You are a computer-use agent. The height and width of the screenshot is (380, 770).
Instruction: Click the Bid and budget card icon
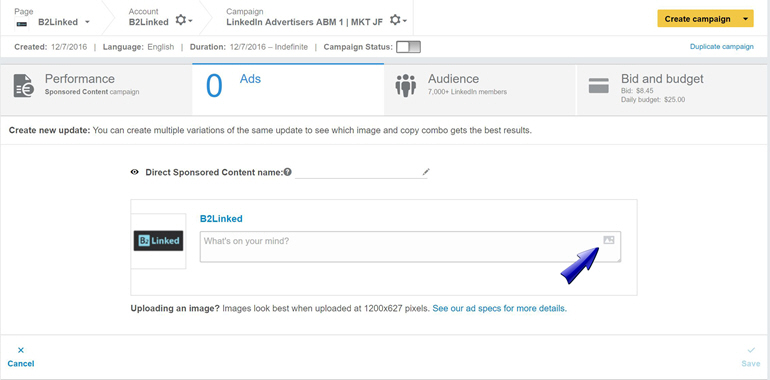click(x=599, y=85)
